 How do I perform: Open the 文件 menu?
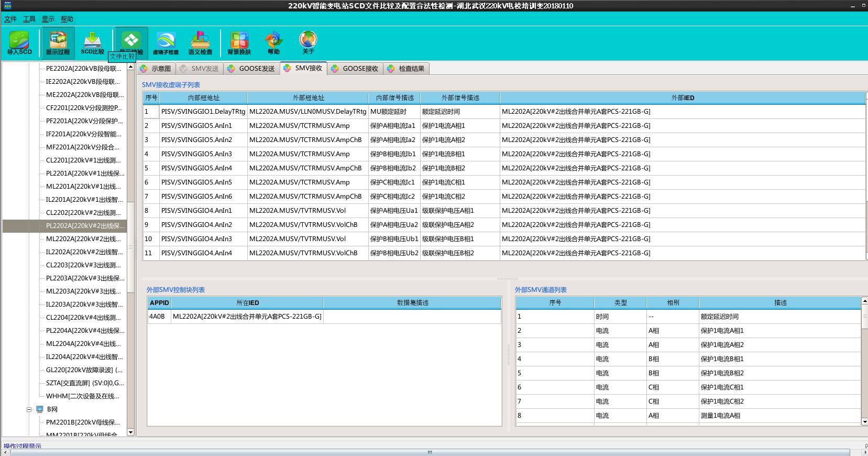tap(10, 19)
